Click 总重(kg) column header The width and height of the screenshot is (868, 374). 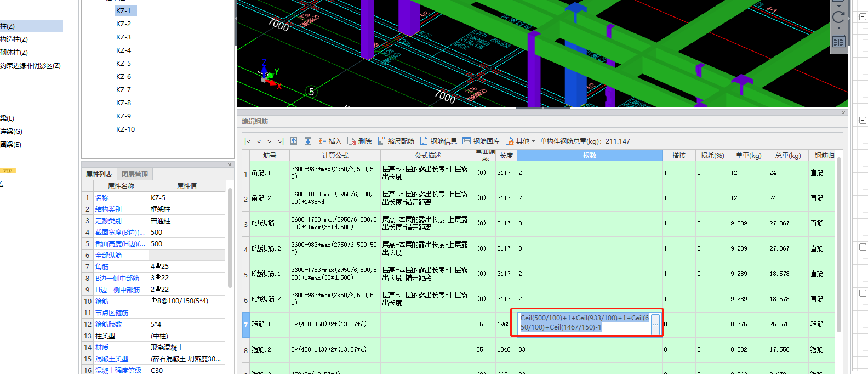[x=788, y=156]
